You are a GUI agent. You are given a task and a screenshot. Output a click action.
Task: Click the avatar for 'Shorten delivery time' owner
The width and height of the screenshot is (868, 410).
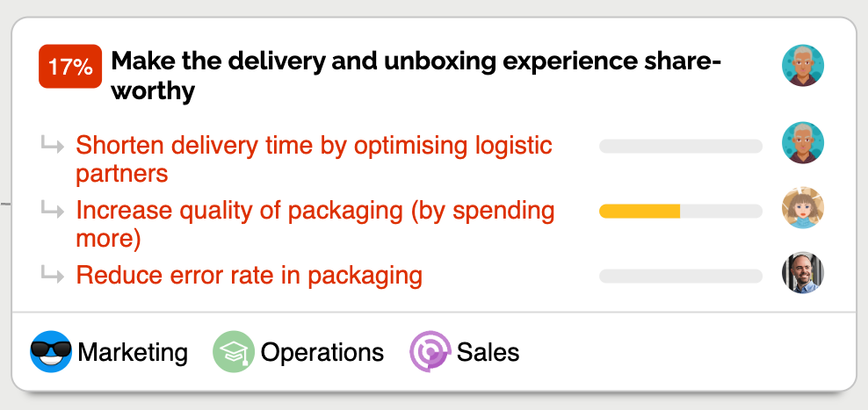(x=803, y=143)
